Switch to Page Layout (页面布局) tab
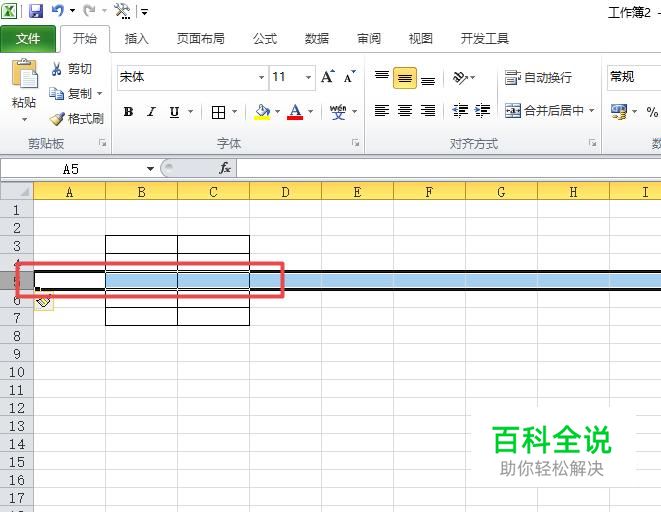Image resolution: width=661 pixels, height=512 pixels. tap(201, 39)
